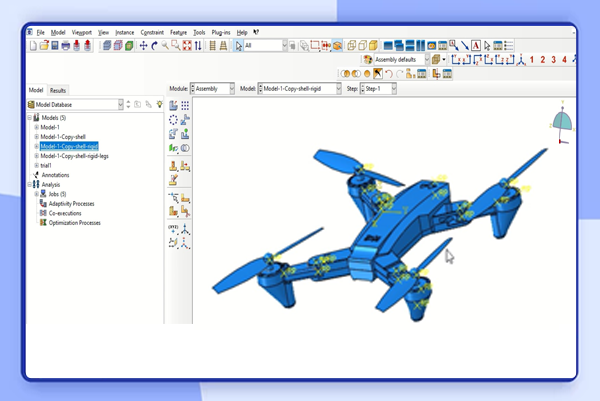Click the Linear Pattern tool icon

click(x=186, y=105)
